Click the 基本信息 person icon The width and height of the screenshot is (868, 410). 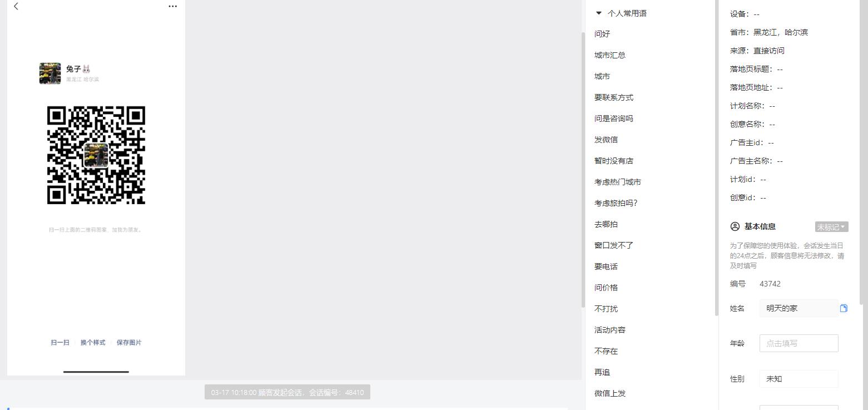[x=735, y=226]
